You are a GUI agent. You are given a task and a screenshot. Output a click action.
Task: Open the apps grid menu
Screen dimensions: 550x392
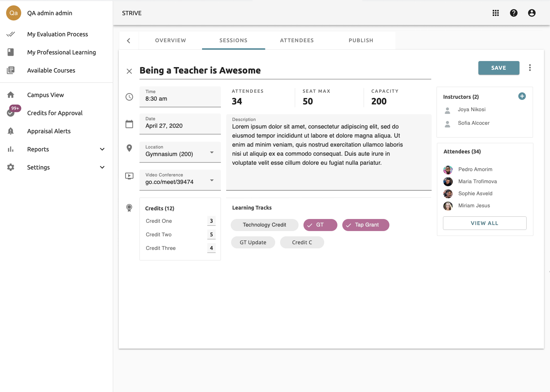click(495, 13)
